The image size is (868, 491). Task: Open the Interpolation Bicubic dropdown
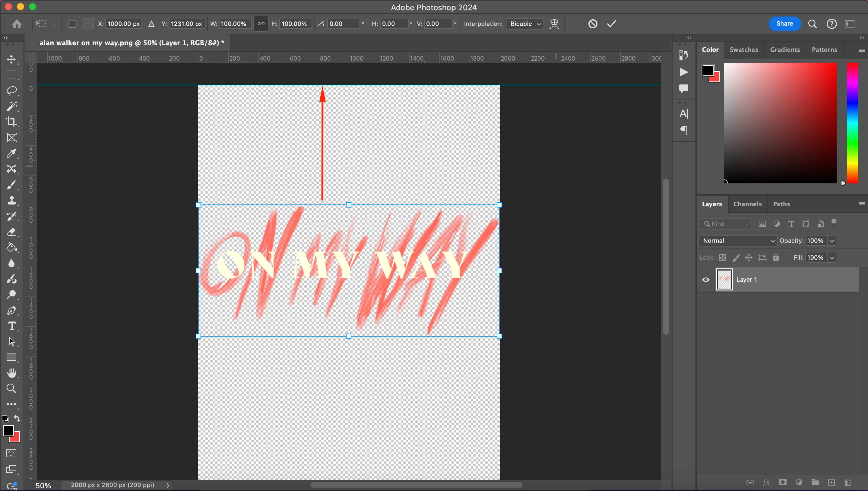coord(525,24)
